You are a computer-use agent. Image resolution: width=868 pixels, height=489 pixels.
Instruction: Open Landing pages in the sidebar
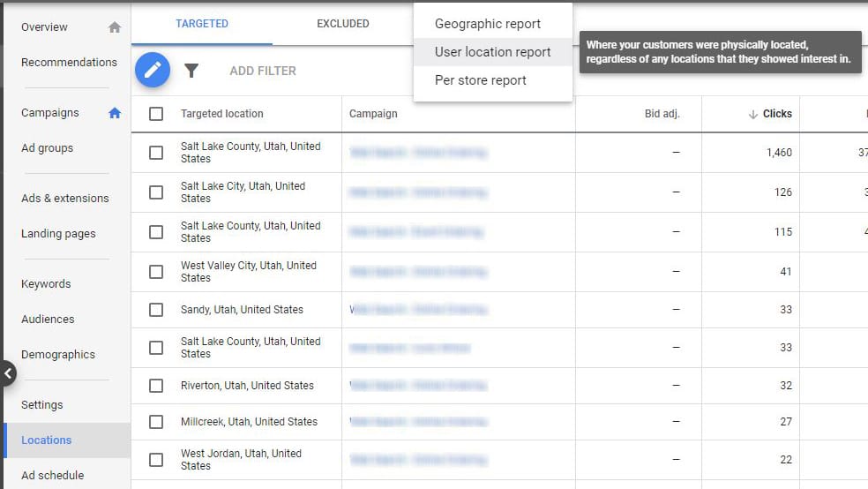click(58, 234)
